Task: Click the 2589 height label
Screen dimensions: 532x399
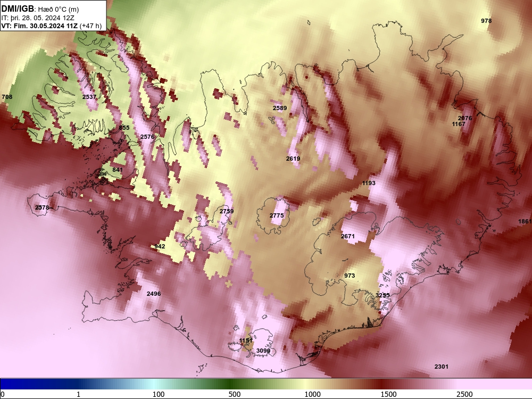Action: coord(280,108)
